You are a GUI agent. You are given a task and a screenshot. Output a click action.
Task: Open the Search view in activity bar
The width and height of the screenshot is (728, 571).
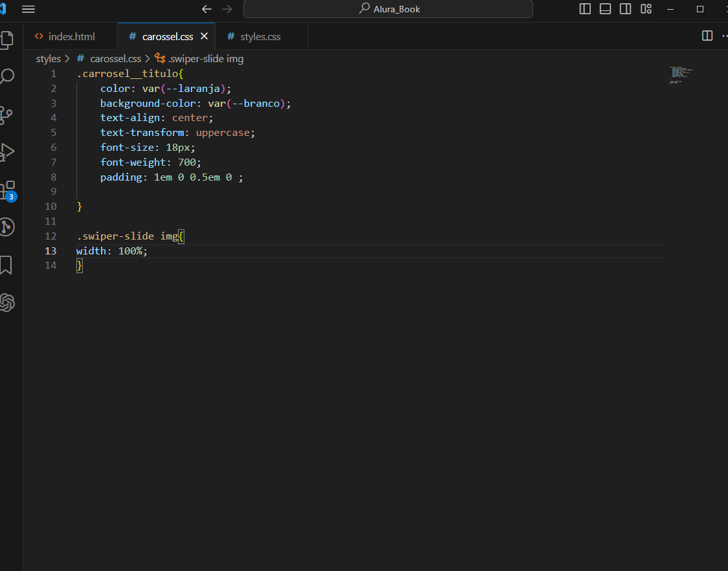[6, 76]
